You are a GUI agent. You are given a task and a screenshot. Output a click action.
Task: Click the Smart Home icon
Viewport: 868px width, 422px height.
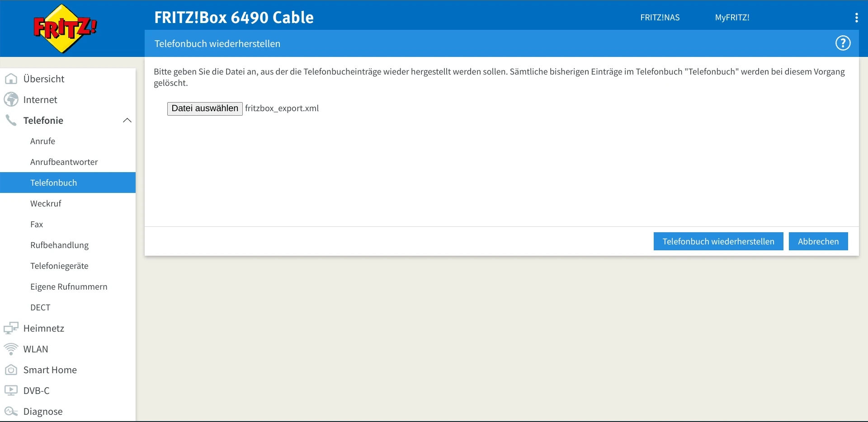tap(11, 370)
